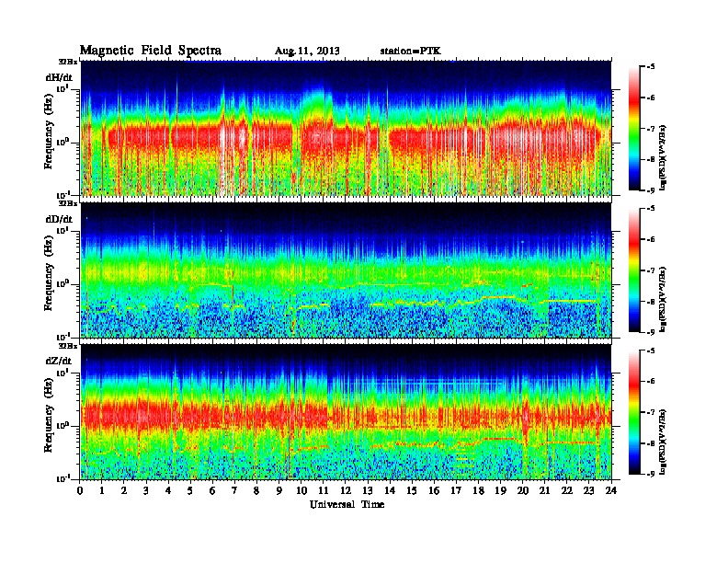Viewport: 728px width, 563px height.
Task: Click the "-9" value on the dH/dt color bar
Action: pyautogui.click(x=651, y=190)
